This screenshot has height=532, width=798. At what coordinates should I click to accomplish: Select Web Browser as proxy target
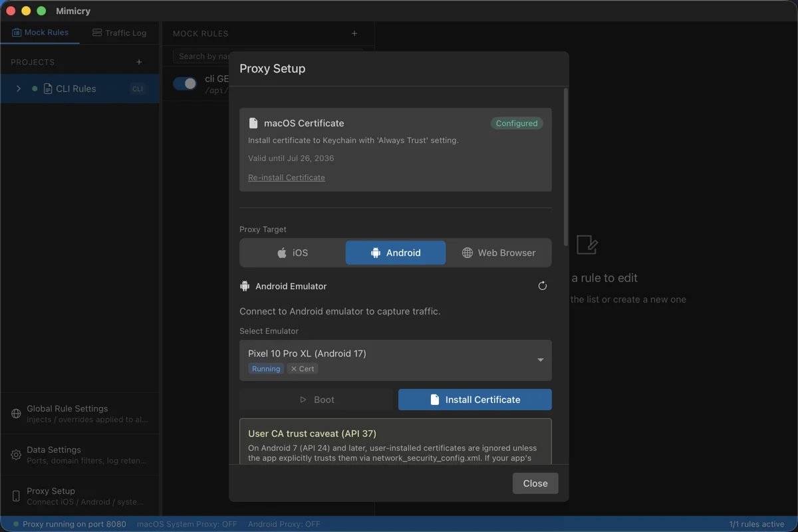[499, 253]
